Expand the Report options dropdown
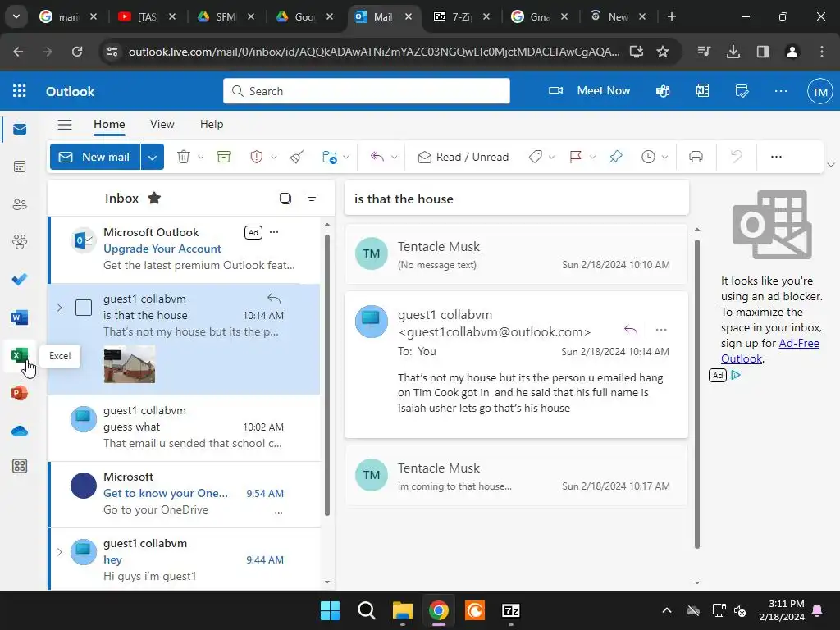Screen dimensions: 840x630 click(x=274, y=157)
